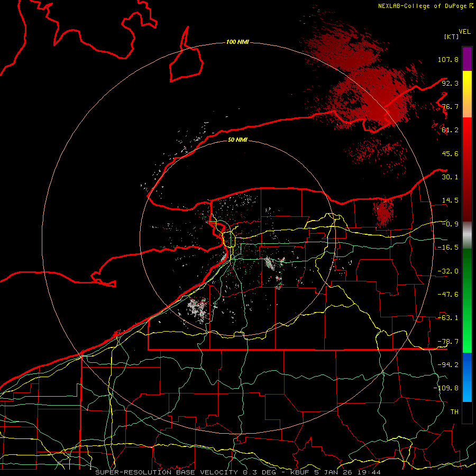Pick the dark TH segment of color bar
Image resolution: width=476 pixels, height=476 pixels.
pyautogui.click(x=467, y=412)
